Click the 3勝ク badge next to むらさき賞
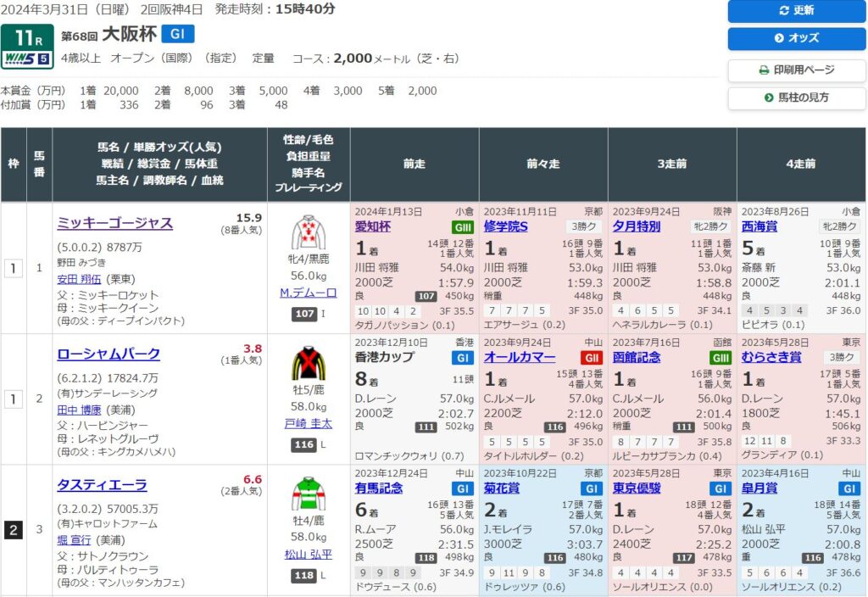This screenshot has width=868, height=597. [843, 357]
